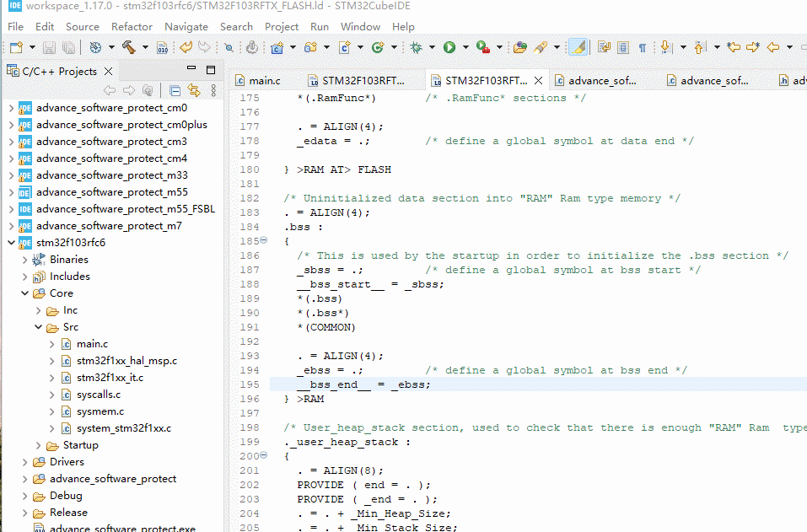Close the C/C++ Projects view

[108, 71]
